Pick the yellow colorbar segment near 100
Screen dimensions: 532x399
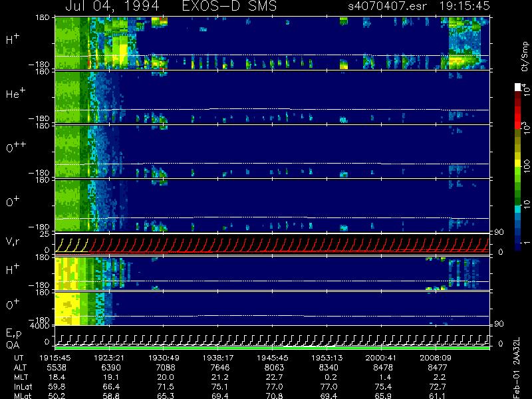coord(518,163)
